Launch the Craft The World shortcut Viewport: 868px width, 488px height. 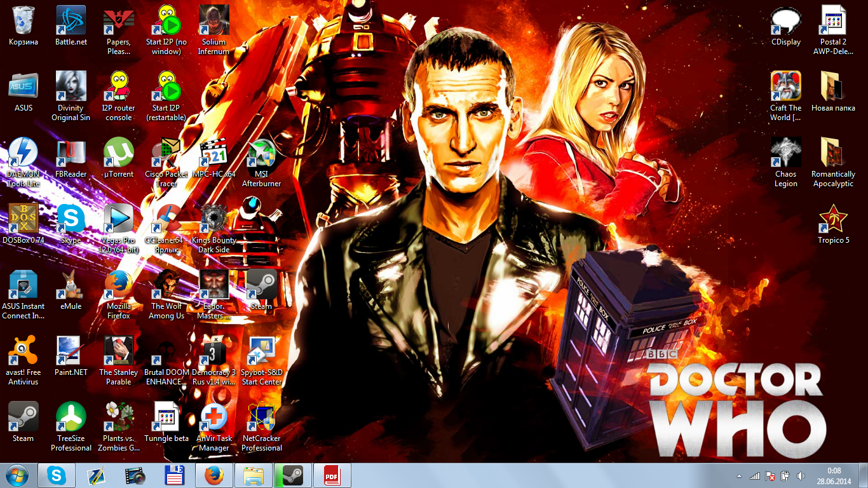786,97
